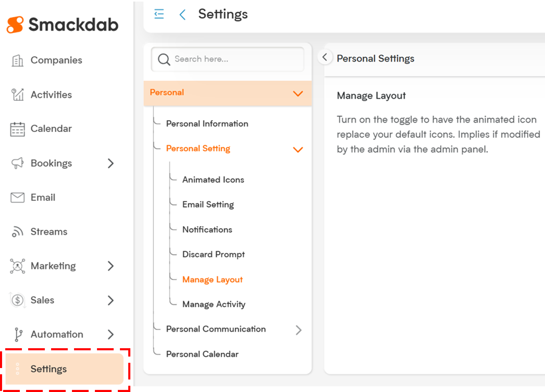Open Personal Information settings
This screenshot has height=392, width=545.
click(207, 124)
